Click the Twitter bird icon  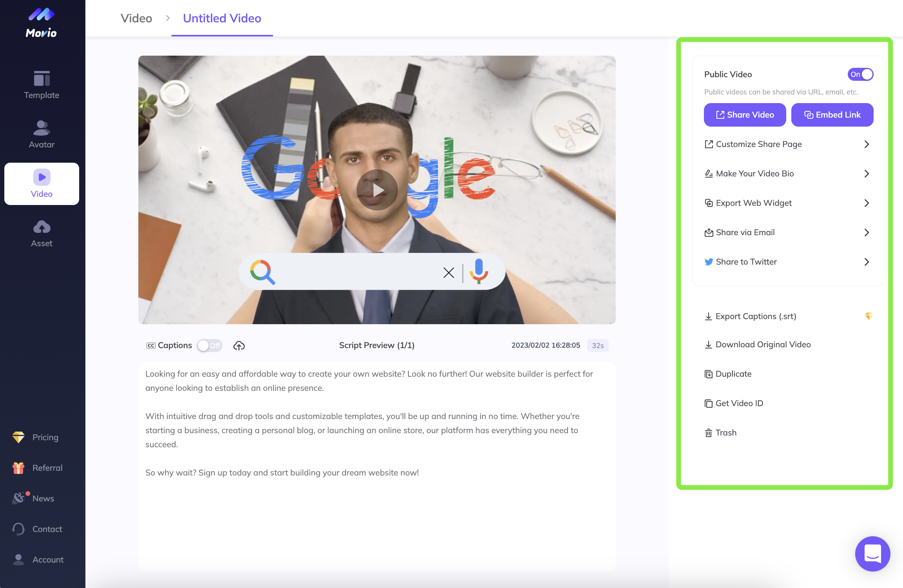click(x=709, y=262)
